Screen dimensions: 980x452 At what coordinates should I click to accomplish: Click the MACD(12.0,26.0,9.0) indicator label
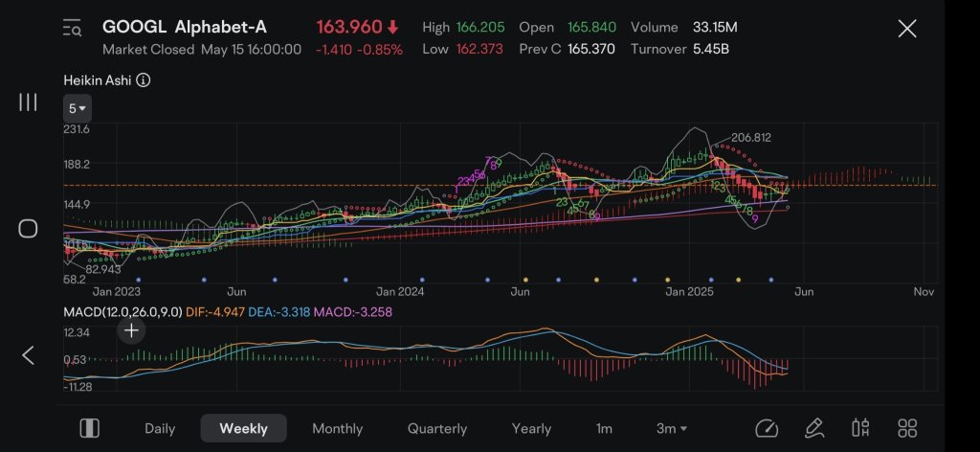(x=123, y=311)
